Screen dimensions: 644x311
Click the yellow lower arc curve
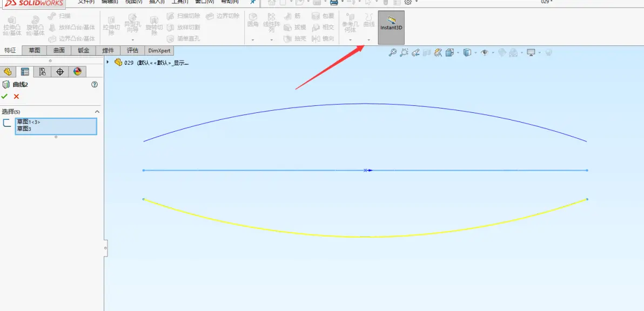click(365, 236)
